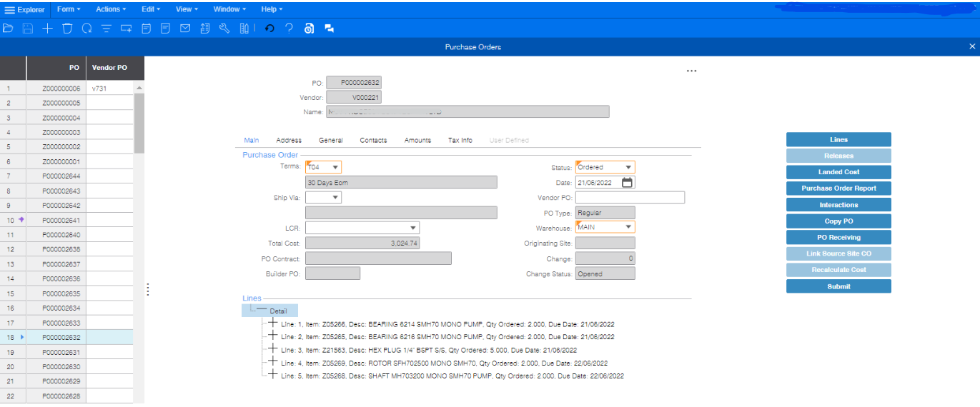The image size is (980, 407).
Task: Select PO row P000002644 in the grid
Action: point(61,176)
